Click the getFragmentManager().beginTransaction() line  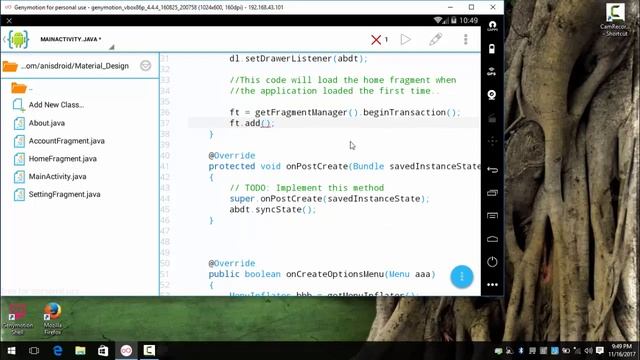tap(344, 112)
